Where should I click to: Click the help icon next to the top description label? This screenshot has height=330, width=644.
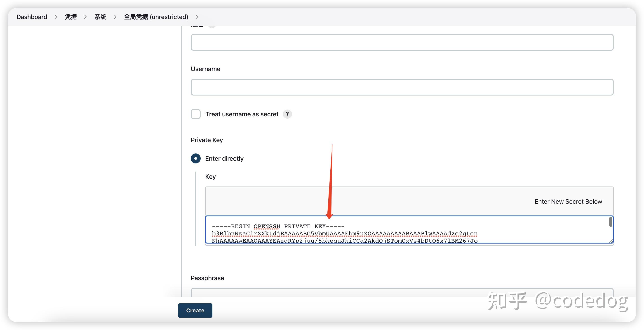click(x=211, y=25)
